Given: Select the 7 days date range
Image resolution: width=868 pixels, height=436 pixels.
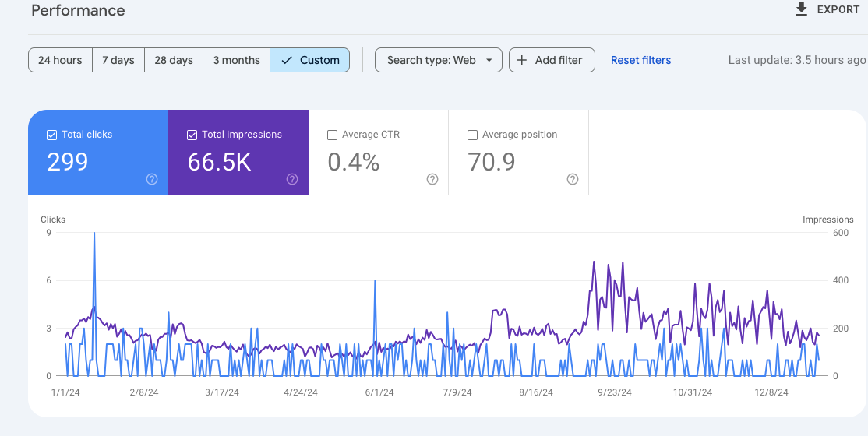Looking at the screenshot, I should [118, 60].
